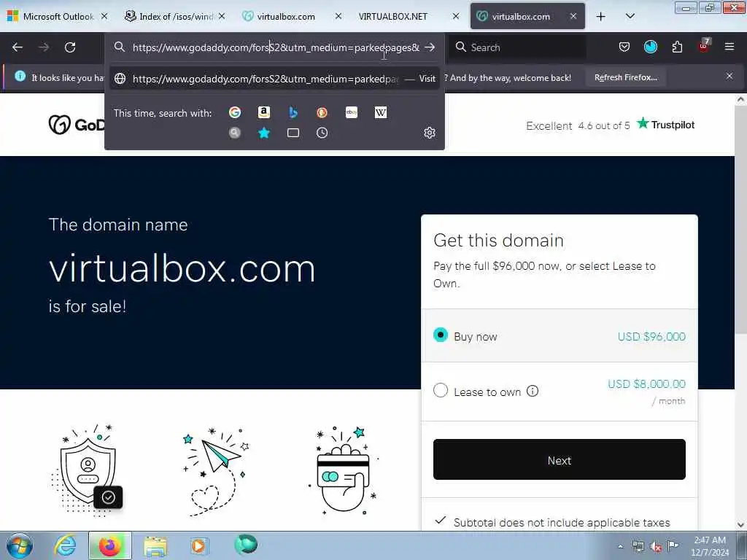
Task: Click the forward navigation arrow
Action: click(43, 47)
